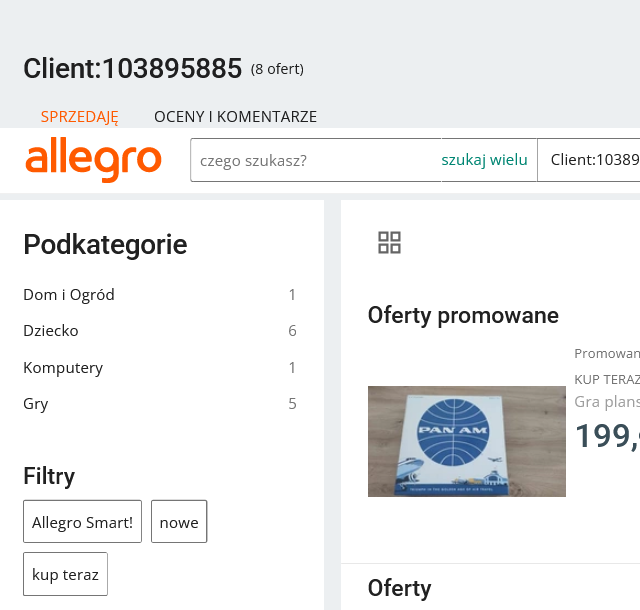This screenshot has width=640, height=610.
Task: Click the Allegro logo
Action: tap(93, 160)
